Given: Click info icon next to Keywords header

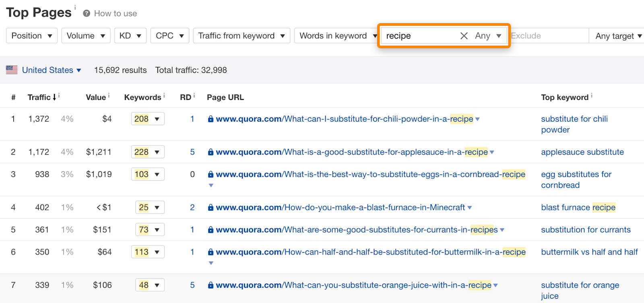Looking at the screenshot, I should point(164,96).
